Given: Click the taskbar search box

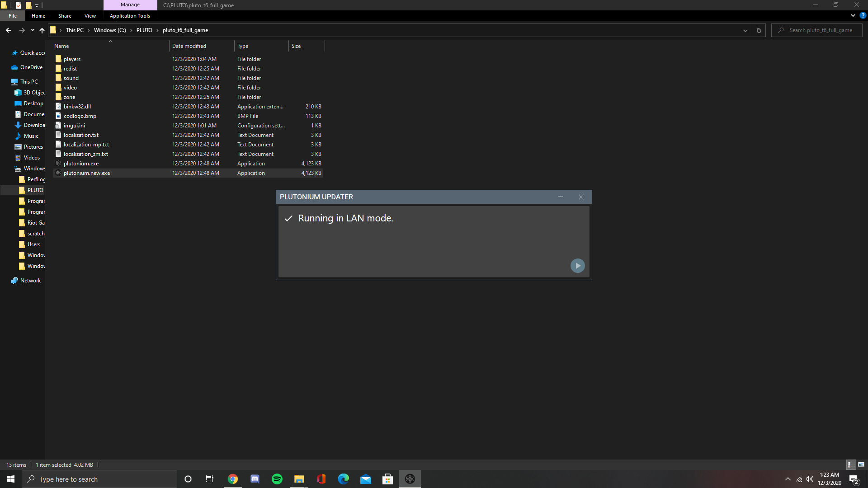Looking at the screenshot, I should coord(99,479).
